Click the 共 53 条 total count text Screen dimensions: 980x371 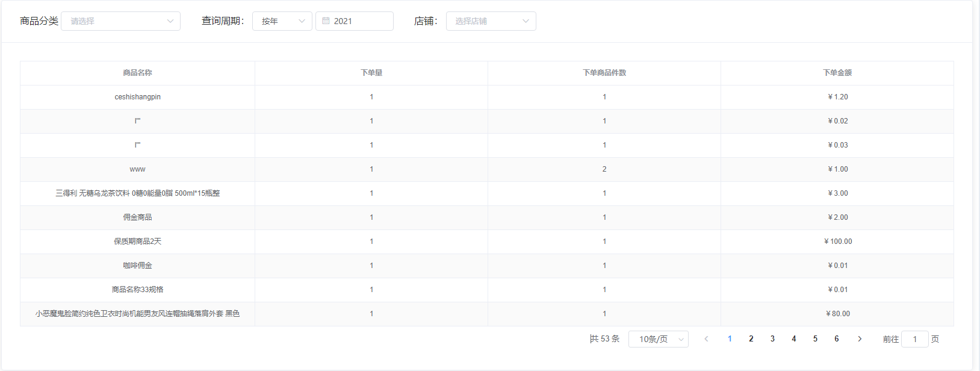coord(604,339)
